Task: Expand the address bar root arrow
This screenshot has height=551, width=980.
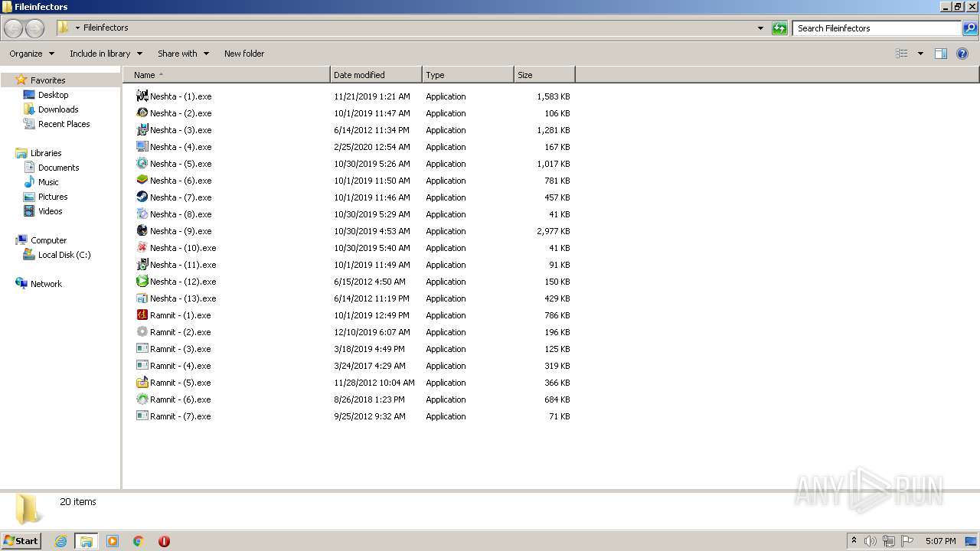Action: click(x=77, y=28)
